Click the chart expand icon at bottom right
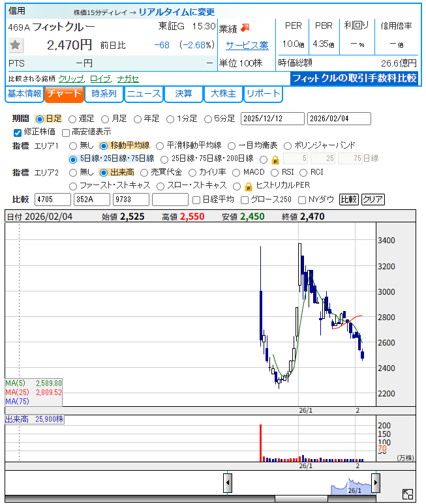This screenshot has width=426, height=504. pyautogui.click(x=408, y=494)
